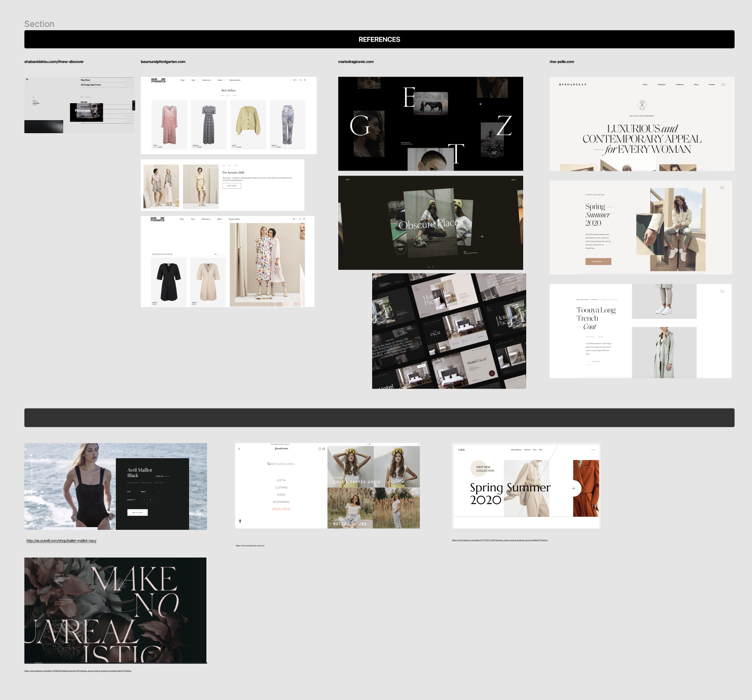Click the accessibility figure icon in Stradivarius screenshot
752x700 pixels.
pos(240,521)
